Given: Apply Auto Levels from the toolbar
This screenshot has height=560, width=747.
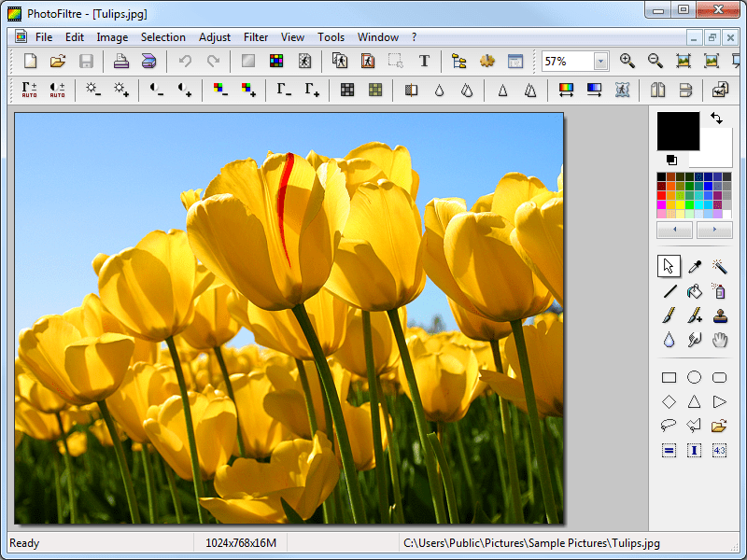Looking at the screenshot, I should click(x=28, y=90).
